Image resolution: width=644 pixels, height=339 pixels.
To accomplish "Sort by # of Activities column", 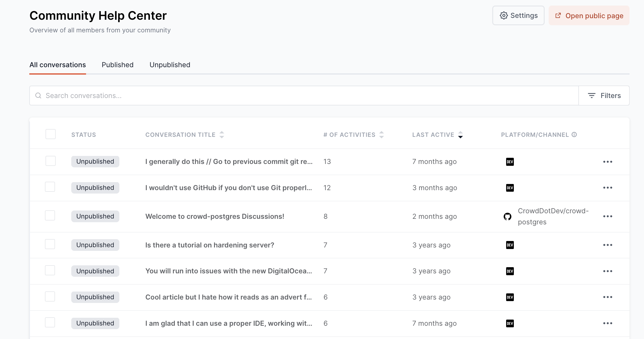I will click(x=382, y=135).
